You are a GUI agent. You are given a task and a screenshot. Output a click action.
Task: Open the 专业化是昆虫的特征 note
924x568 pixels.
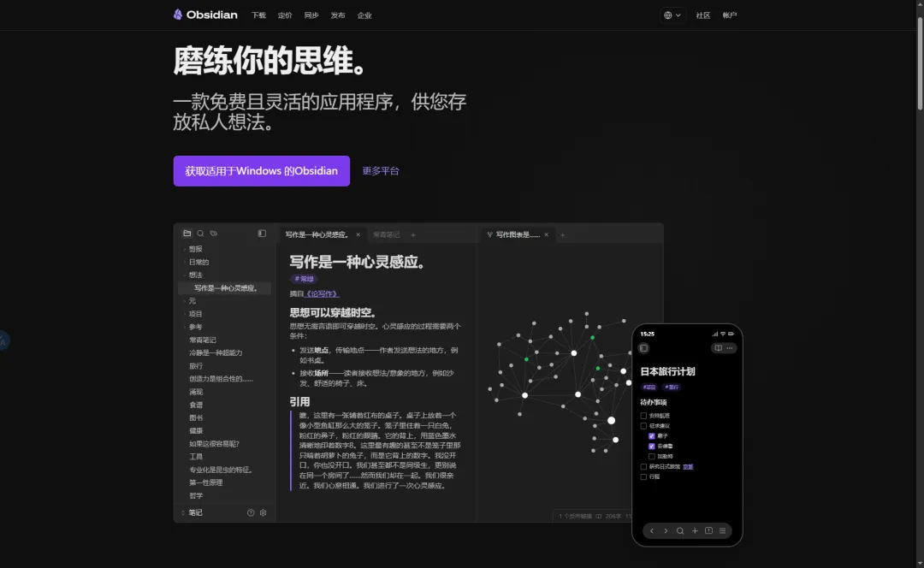[221, 470]
